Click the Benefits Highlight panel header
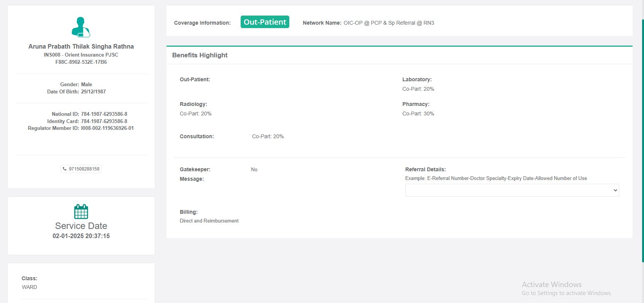Image resolution: width=644 pixels, height=303 pixels. coord(200,55)
